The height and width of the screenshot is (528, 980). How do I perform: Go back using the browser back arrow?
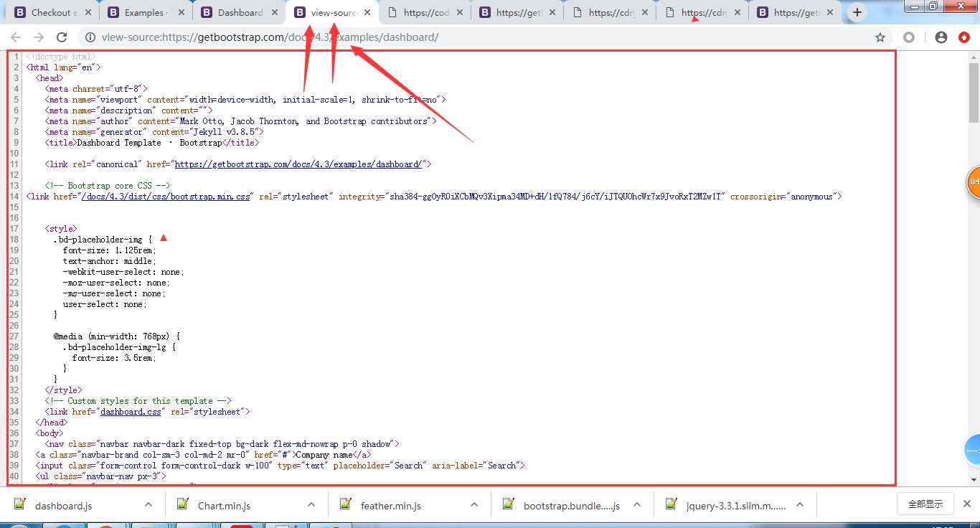[16, 37]
